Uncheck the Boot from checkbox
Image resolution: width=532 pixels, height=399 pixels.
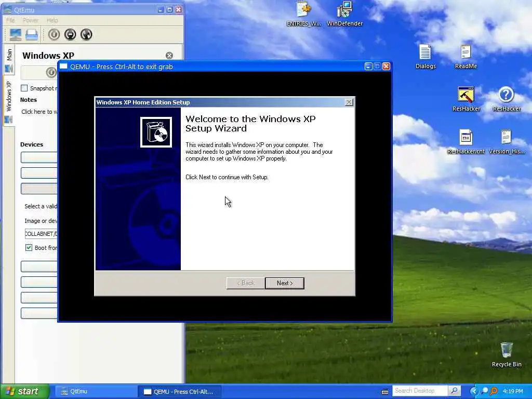pos(29,248)
